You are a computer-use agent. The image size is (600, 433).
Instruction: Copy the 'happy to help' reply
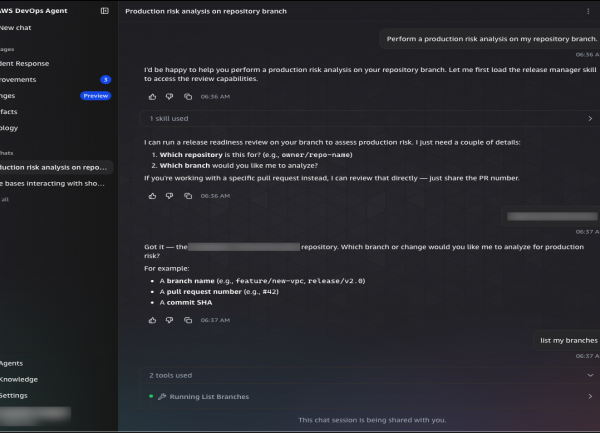click(x=188, y=97)
